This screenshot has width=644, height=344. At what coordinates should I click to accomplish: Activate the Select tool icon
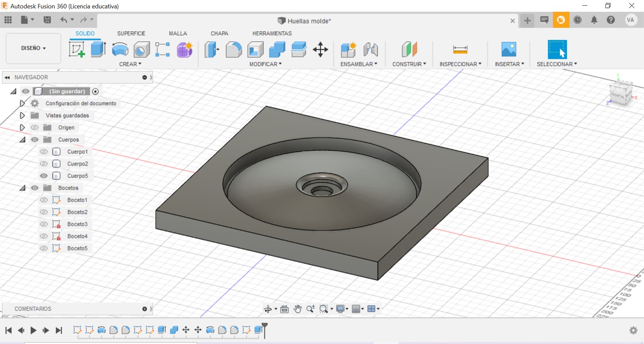[x=557, y=49]
